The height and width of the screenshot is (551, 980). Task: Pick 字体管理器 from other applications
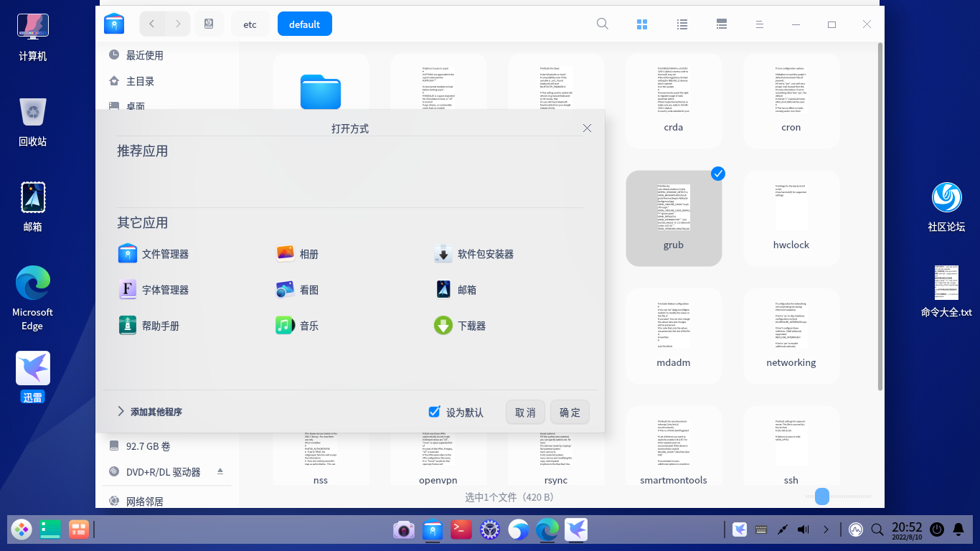coord(164,289)
